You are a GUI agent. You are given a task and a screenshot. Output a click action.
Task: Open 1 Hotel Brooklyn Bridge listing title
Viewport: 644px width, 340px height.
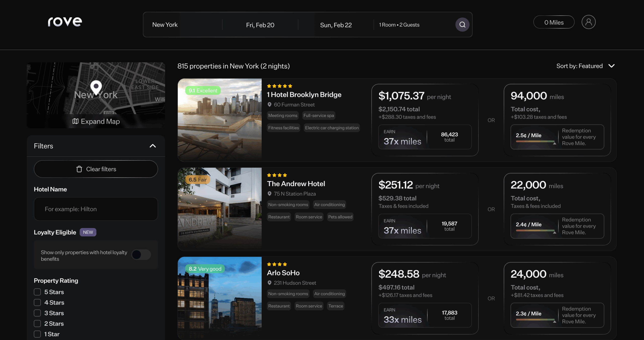click(x=304, y=95)
